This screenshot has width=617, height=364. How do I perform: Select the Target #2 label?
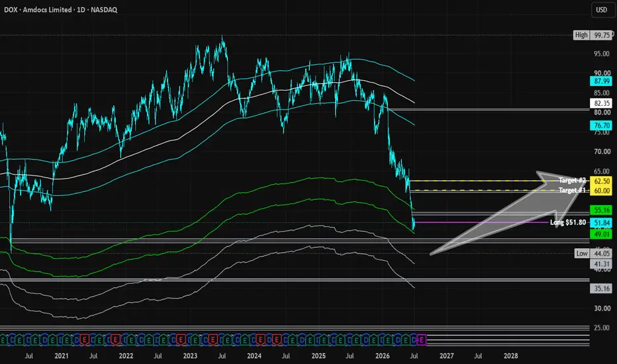click(572, 180)
